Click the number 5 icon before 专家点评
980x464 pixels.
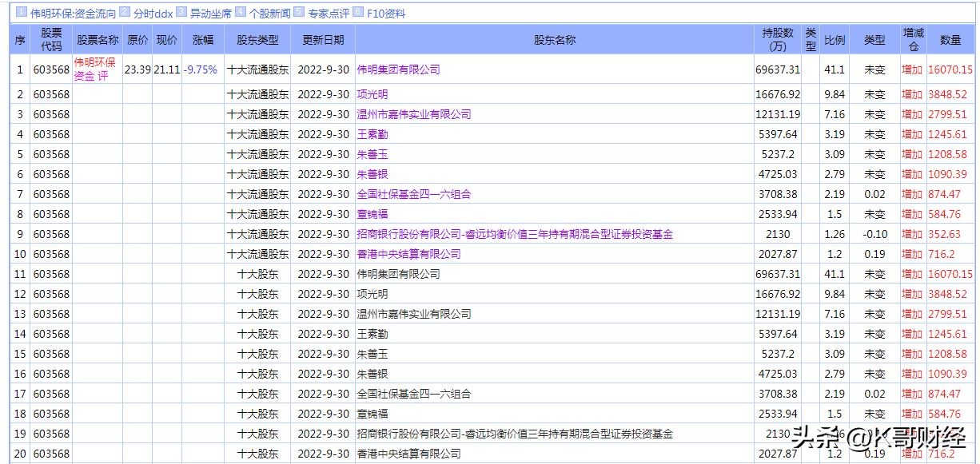tap(299, 12)
